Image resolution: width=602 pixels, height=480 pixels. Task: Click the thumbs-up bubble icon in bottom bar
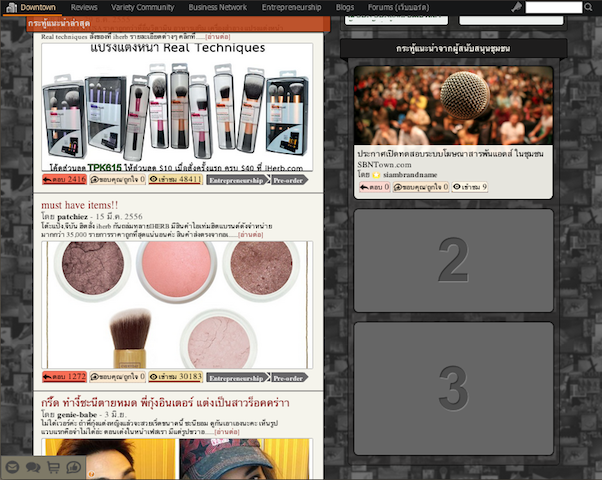click(x=73, y=466)
